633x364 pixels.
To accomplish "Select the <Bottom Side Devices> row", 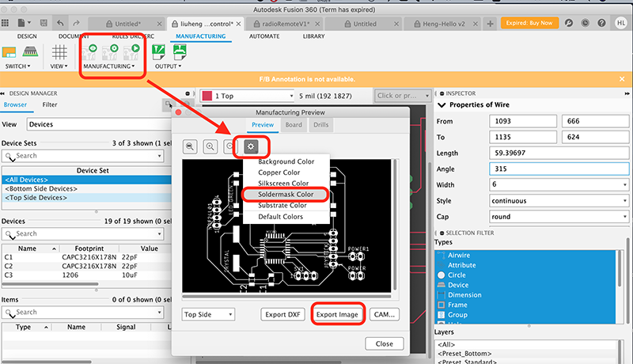I will point(86,188).
